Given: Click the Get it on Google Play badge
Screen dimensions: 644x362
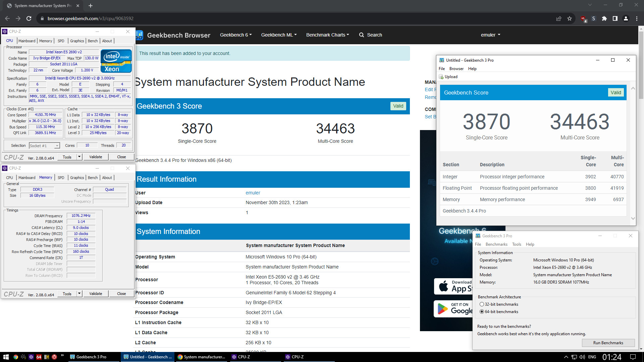Looking at the screenshot, I should 453,309.
